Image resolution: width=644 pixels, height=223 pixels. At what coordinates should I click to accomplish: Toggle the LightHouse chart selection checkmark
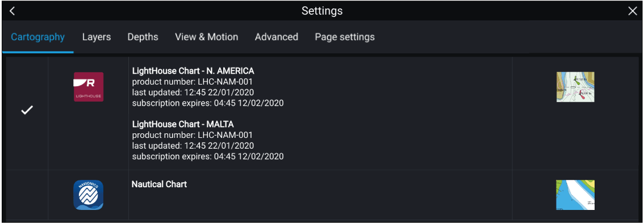coord(27,110)
